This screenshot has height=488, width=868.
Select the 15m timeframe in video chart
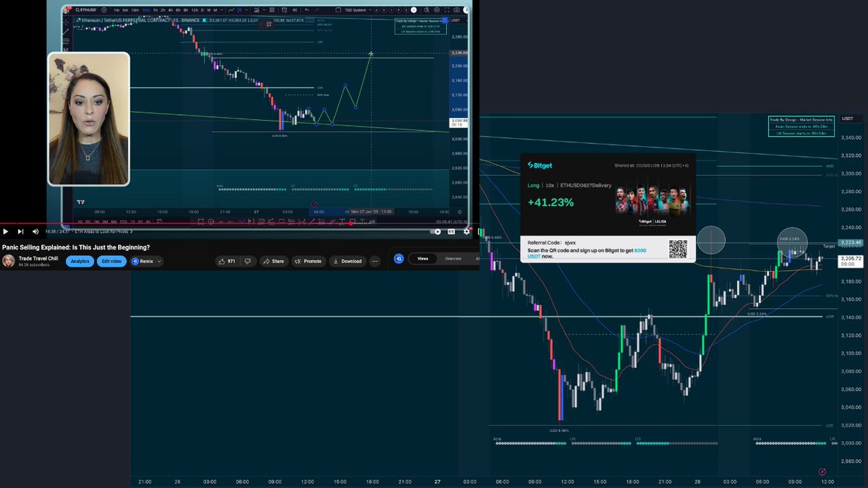147,10
